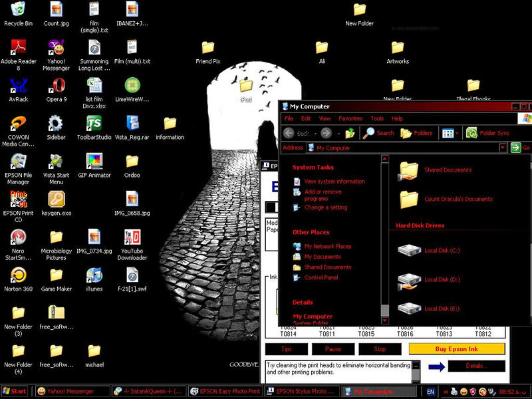
Task: Open the File menu in My Computer
Action: 289,118
